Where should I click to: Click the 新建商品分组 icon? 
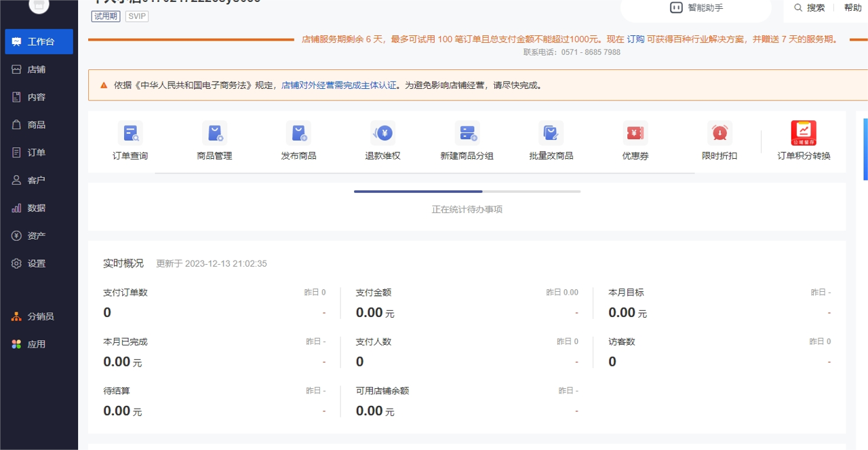pos(467,133)
